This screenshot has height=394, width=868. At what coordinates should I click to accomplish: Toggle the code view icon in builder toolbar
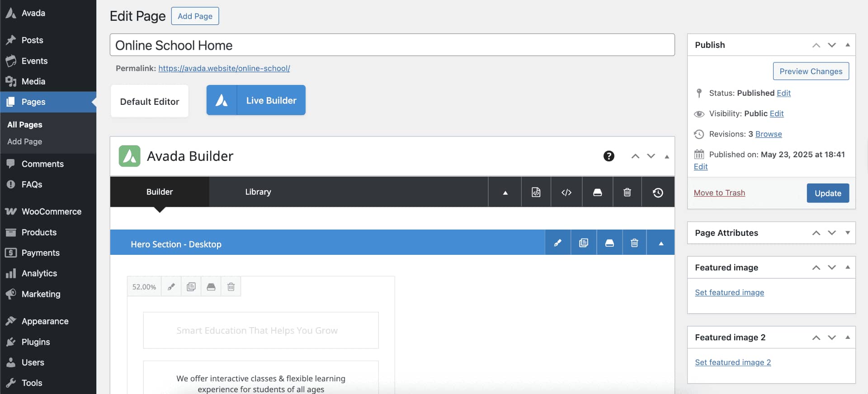pos(566,192)
